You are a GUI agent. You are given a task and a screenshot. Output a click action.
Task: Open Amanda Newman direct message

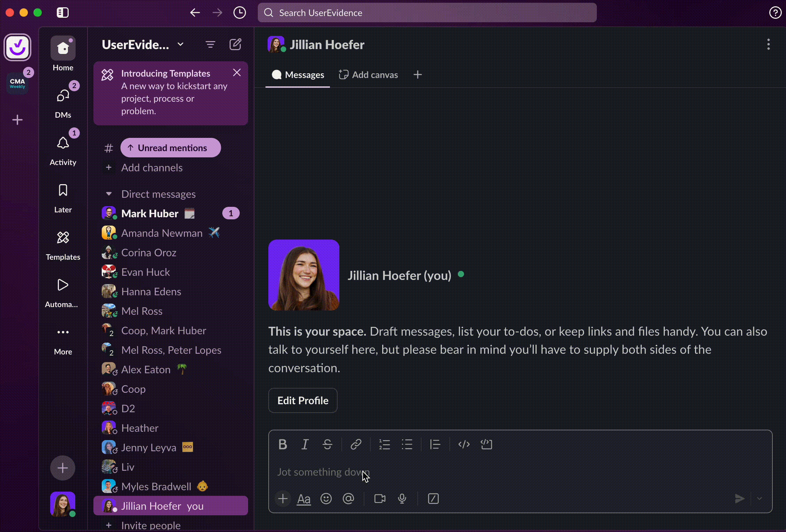coord(171,233)
